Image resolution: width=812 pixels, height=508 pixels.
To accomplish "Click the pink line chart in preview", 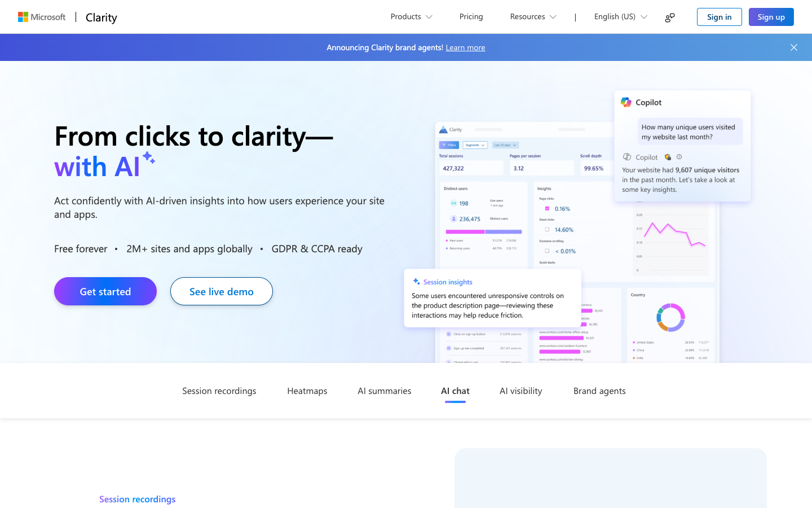I will tap(674, 234).
